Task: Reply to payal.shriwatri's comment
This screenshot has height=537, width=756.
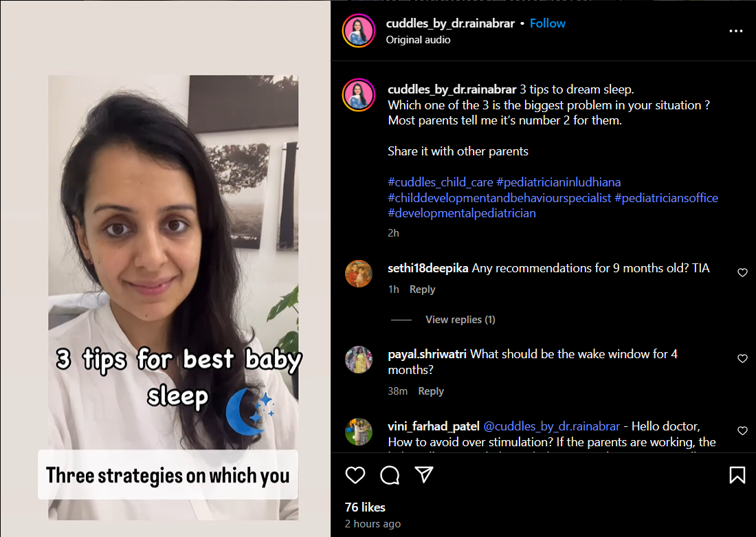Action: coord(430,391)
